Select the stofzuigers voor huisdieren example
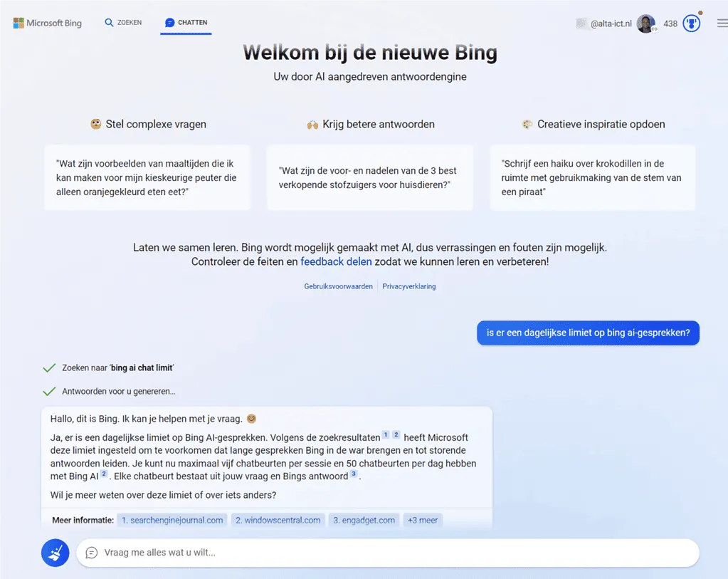 click(369, 178)
